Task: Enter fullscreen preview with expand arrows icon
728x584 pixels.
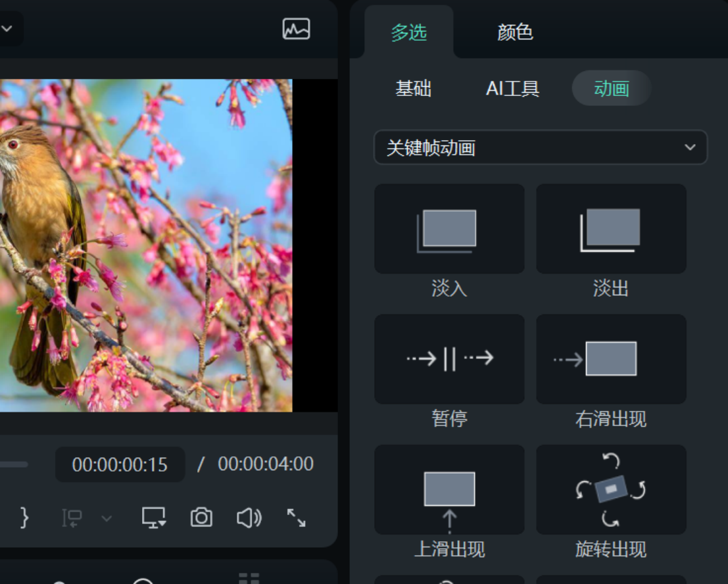Action: (x=298, y=518)
